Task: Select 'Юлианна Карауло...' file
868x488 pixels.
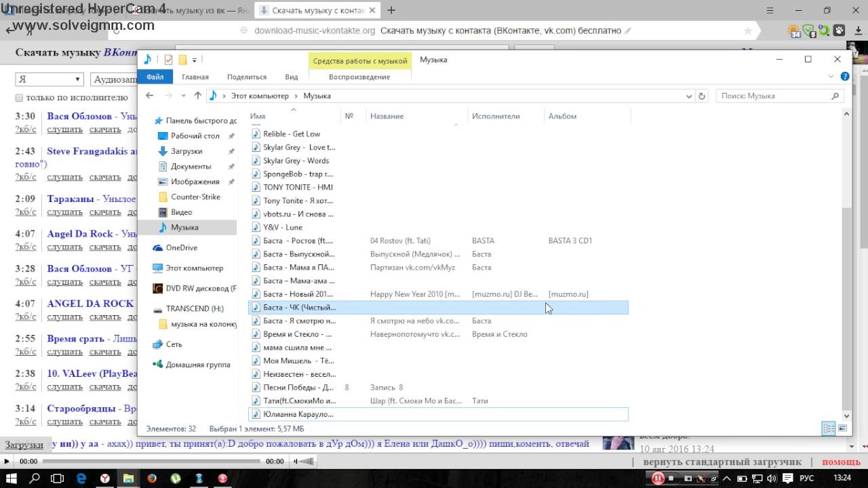Action: pyautogui.click(x=438, y=414)
